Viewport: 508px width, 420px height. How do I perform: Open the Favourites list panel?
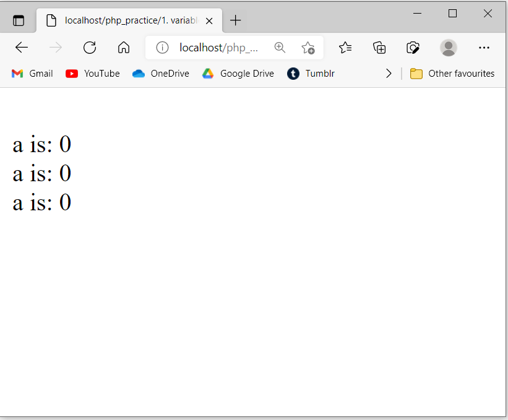coord(345,48)
